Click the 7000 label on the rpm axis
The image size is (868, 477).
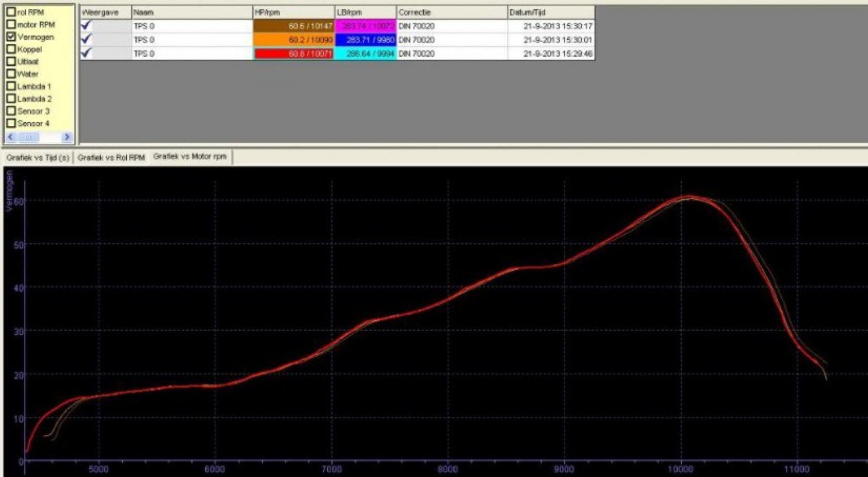(331, 469)
